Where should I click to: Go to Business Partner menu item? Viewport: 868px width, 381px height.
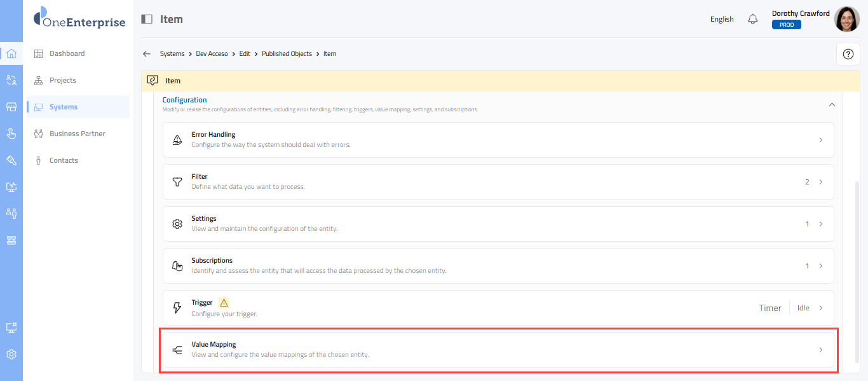(x=77, y=134)
